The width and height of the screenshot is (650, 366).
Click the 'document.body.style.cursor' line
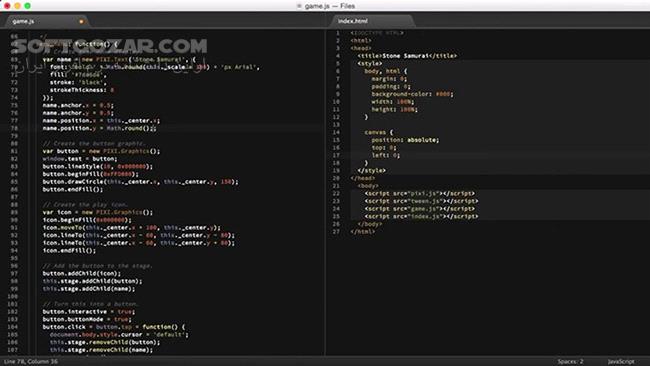tap(119, 334)
